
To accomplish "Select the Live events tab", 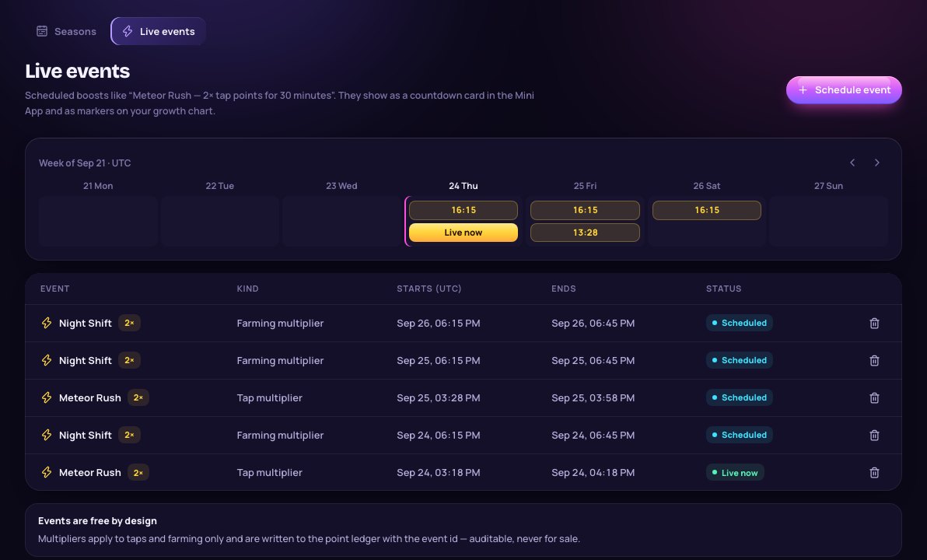I will tap(159, 31).
